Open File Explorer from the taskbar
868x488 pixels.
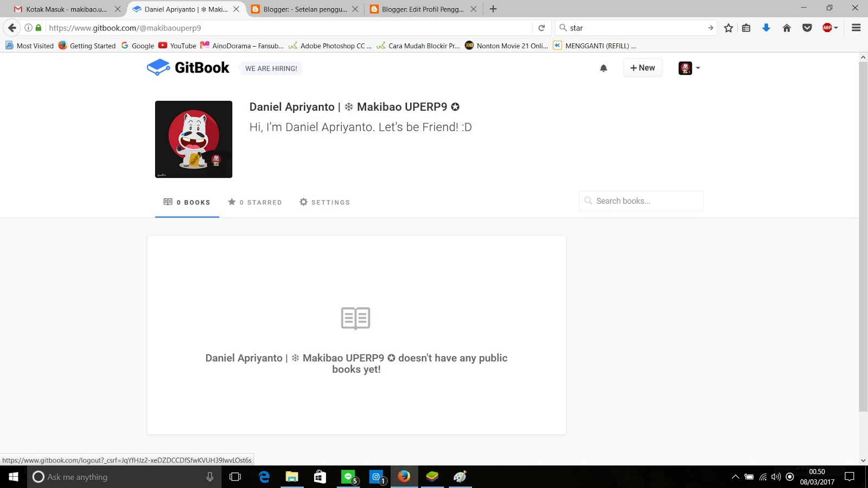click(292, 477)
